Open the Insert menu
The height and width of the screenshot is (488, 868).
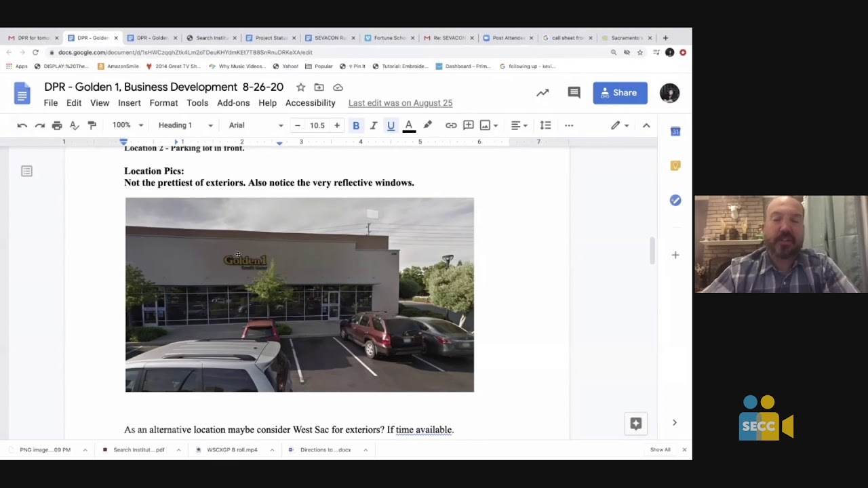pyautogui.click(x=130, y=103)
